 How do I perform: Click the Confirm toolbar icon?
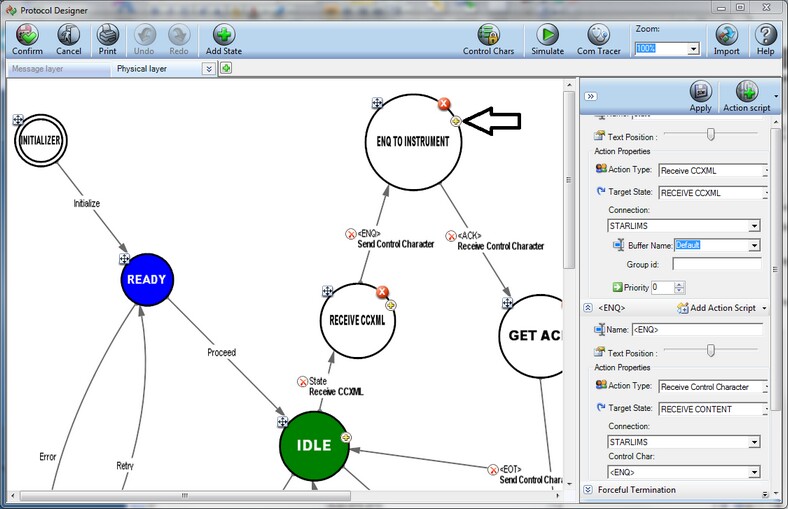[x=27, y=40]
